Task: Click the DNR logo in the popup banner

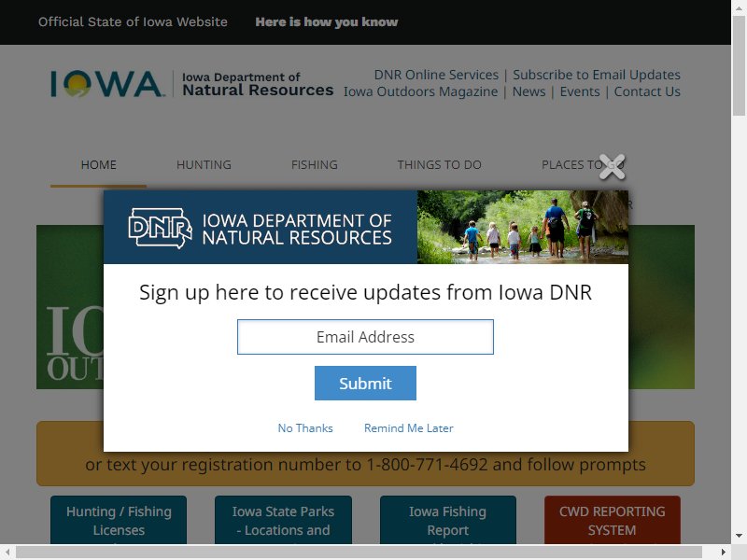Action: click(x=160, y=228)
